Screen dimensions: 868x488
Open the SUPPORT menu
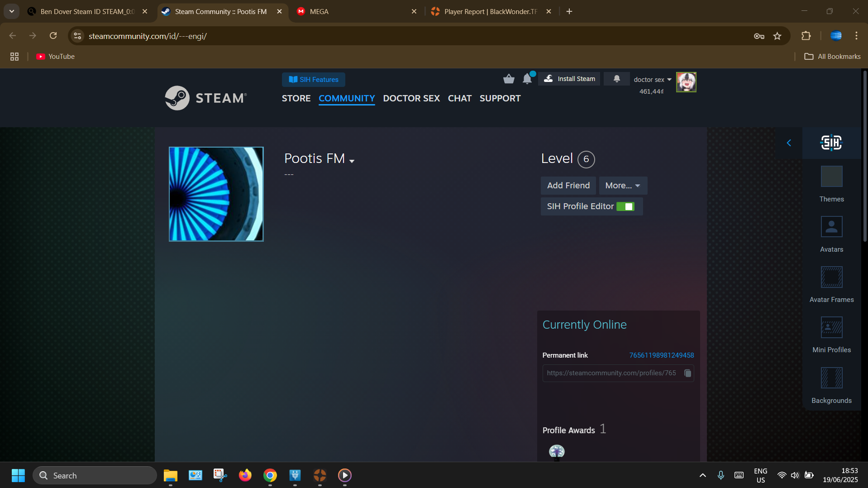click(x=500, y=98)
